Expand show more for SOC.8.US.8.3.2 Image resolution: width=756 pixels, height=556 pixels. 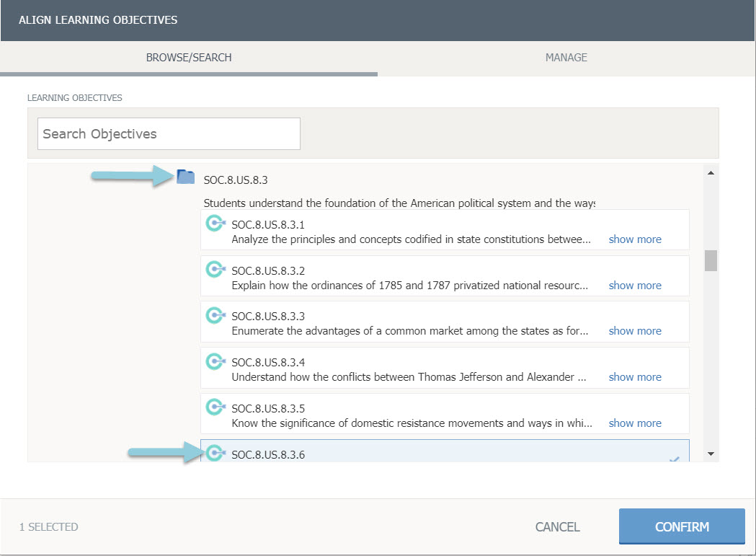point(634,286)
